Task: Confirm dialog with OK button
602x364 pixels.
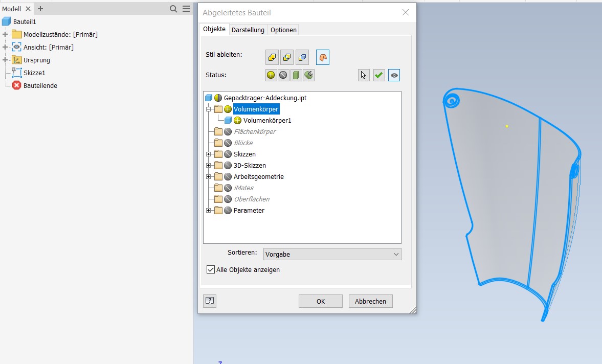Action: pos(321,301)
